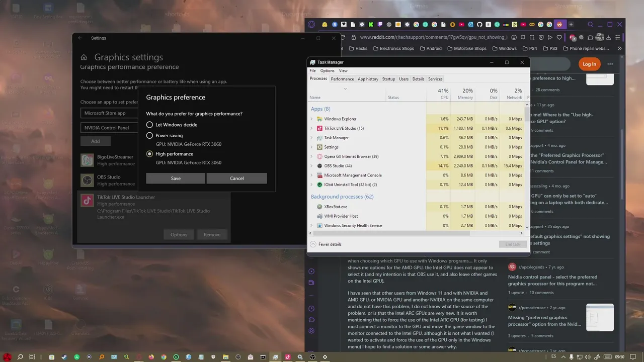The image size is (644, 362).
Task: Click the Settings home icon
Action: (84, 57)
